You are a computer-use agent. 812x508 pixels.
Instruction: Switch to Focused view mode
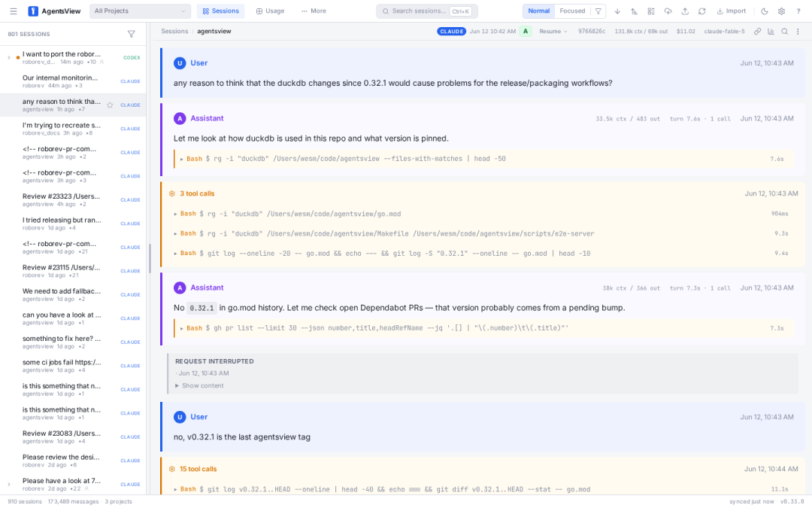[x=572, y=11]
